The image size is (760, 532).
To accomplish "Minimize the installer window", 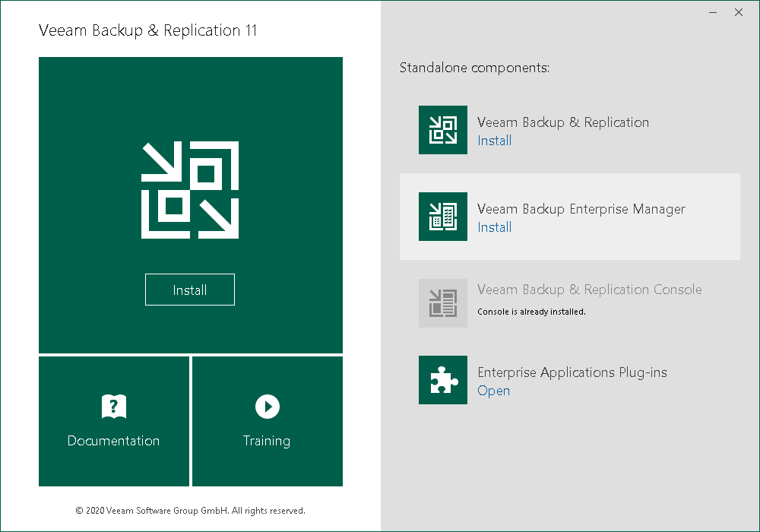I will coord(713,12).
